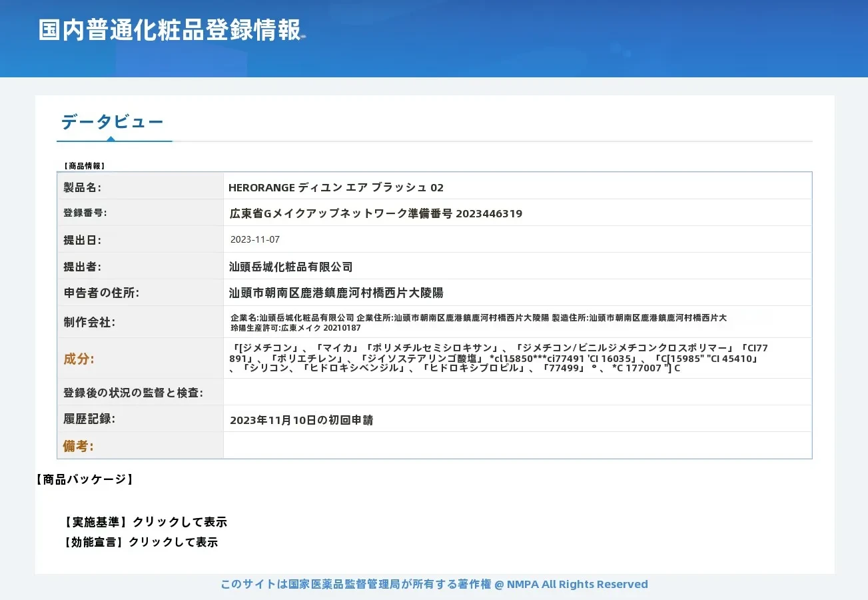This screenshot has height=600, width=868.
Task: Select the 登録番号 label cell
Action: click(x=141, y=213)
